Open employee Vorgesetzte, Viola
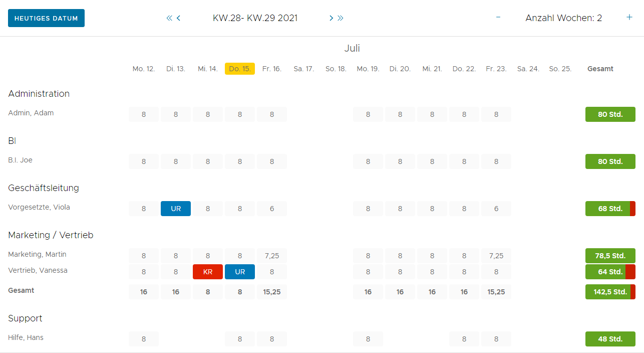 coord(39,207)
